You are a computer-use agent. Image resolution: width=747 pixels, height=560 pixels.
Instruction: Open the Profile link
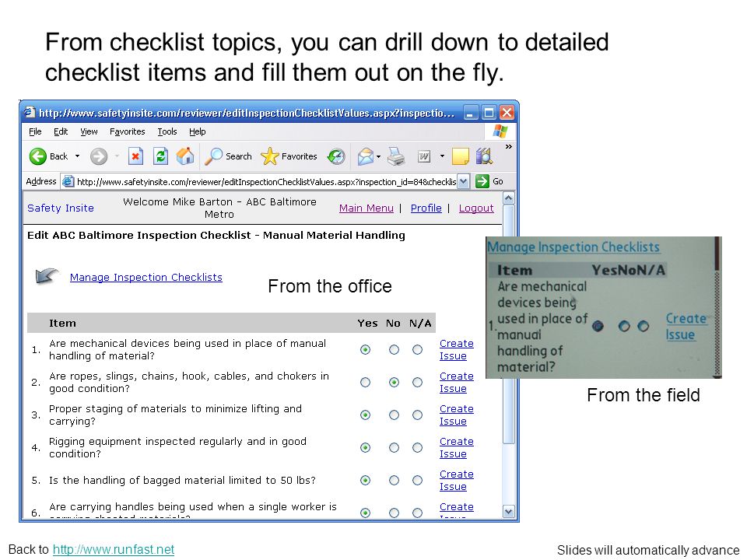(x=426, y=208)
